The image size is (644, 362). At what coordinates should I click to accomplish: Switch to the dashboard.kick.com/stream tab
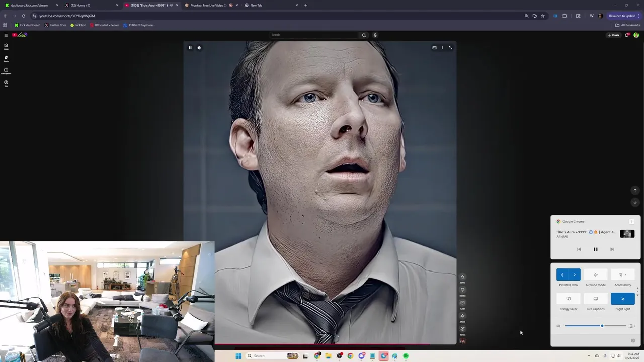[31, 5]
